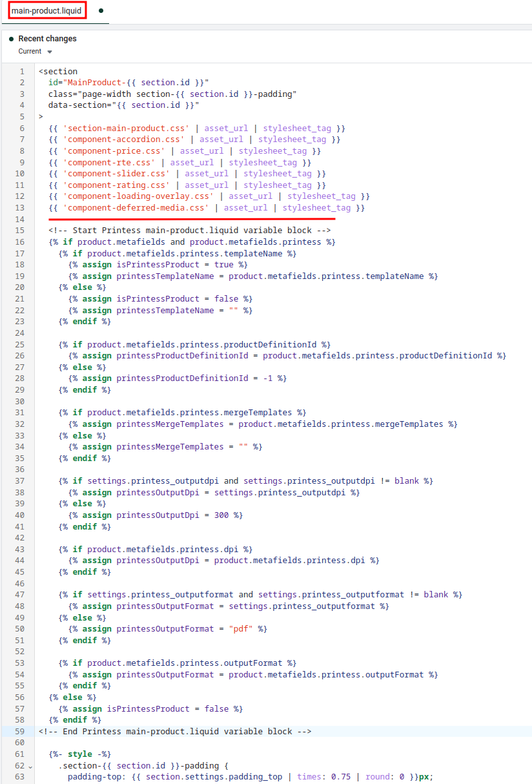This screenshot has height=784, width=532.
Task: Click the unsaved-changes dot beside the file tab
Action: (x=101, y=11)
